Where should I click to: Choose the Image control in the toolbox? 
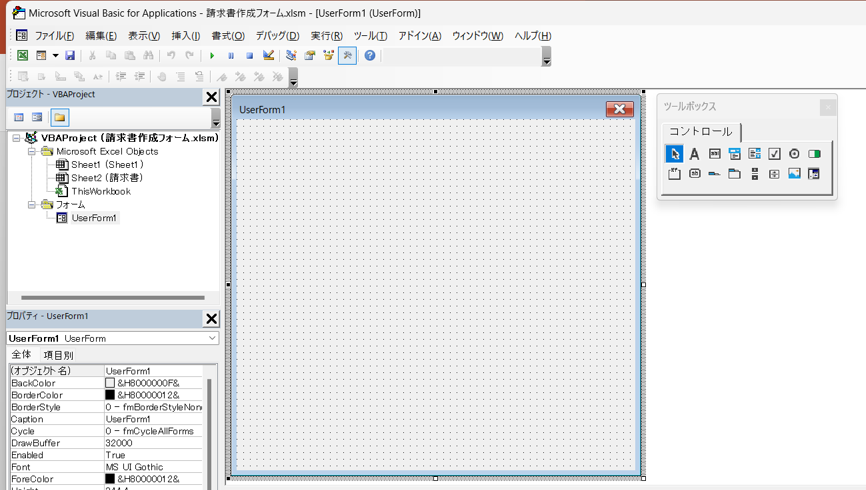click(794, 174)
